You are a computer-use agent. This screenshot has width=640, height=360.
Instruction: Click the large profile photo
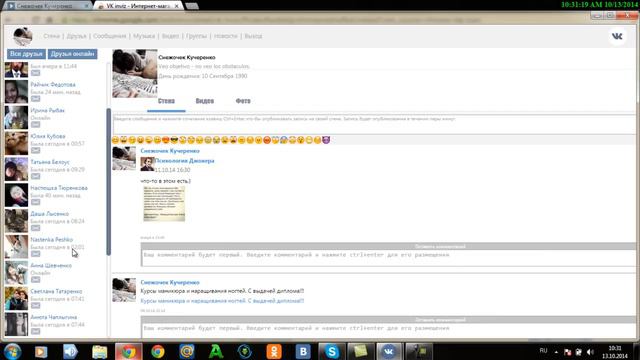(x=135, y=73)
